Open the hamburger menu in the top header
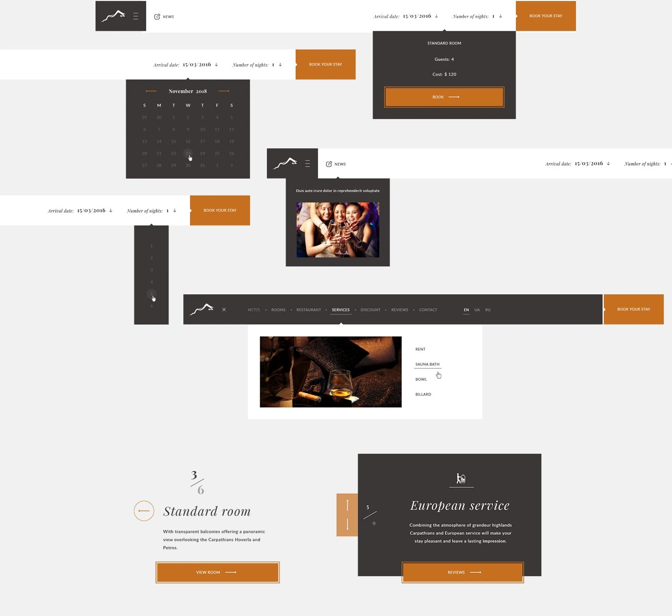Image resolution: width=672 pixels, height=616 pixels. (136, 16)
